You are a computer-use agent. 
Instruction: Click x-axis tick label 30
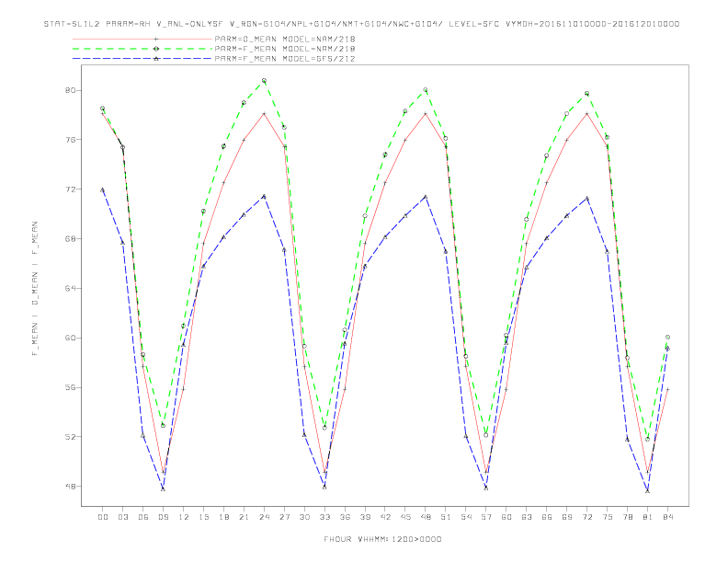click(x=304, y=517)
